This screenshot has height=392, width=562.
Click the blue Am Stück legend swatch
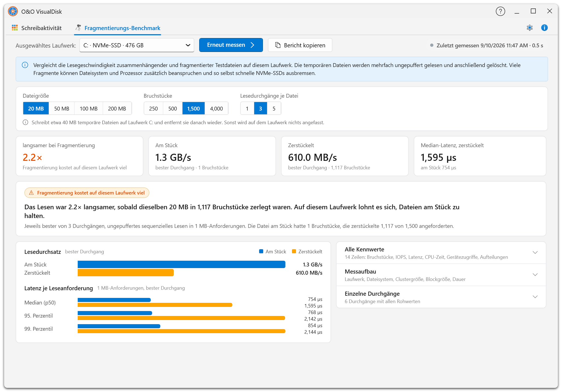(261, 251)
